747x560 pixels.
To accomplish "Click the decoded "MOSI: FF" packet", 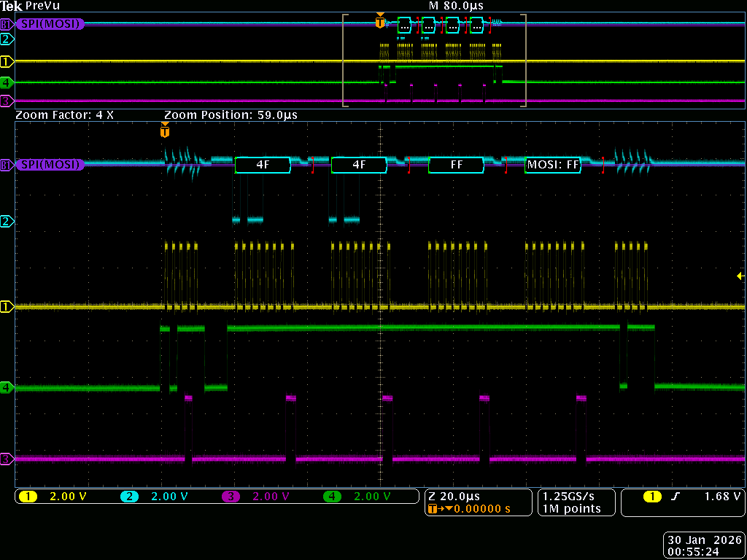I will 553,166.
